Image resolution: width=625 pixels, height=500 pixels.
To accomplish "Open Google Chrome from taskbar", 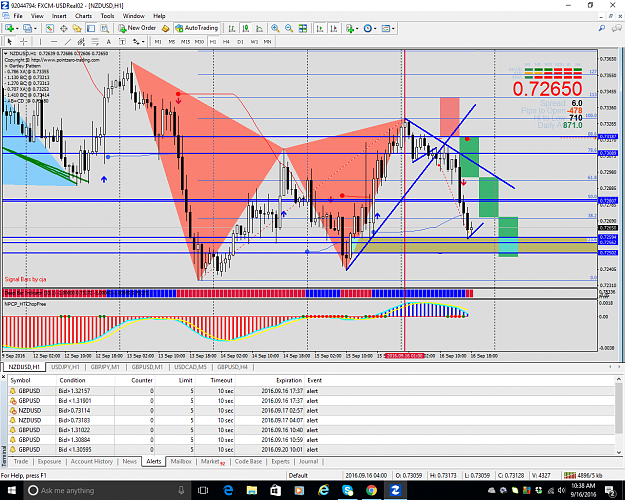I will pos(371,490).
